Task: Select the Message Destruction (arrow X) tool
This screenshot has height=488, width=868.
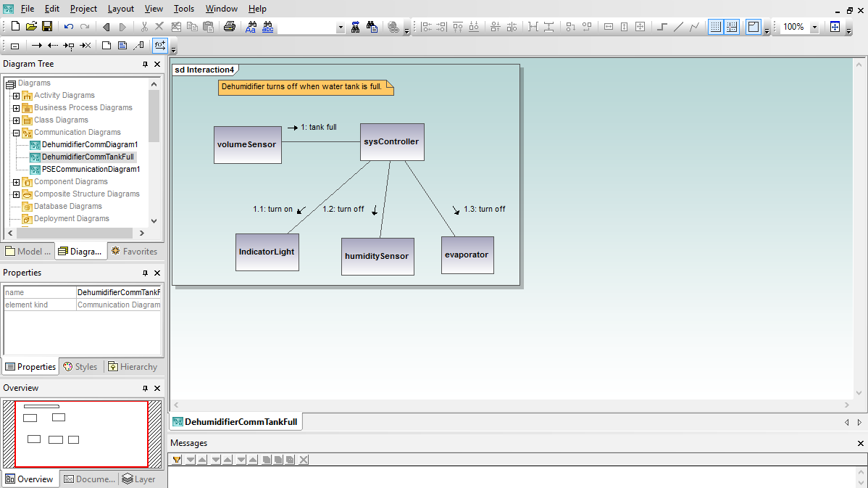Action: tap(85, 46)
